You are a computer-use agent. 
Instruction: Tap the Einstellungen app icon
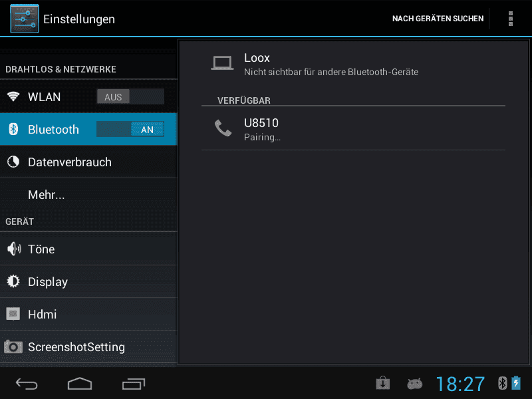point(25,19)
